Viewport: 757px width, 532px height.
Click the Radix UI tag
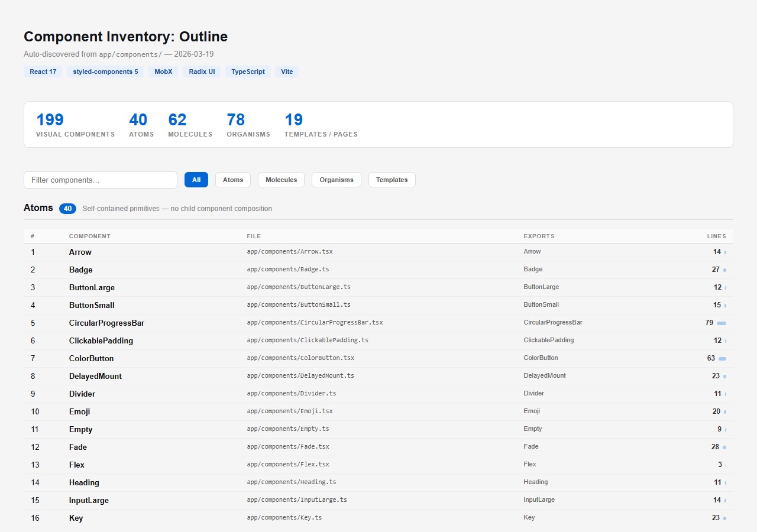click(x=202, y=72)
